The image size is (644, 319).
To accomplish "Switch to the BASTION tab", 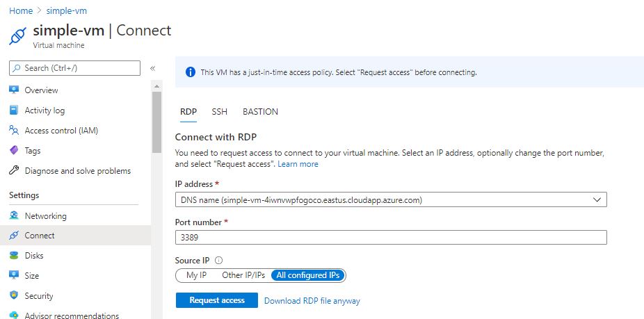I will (x=260, y=112).
